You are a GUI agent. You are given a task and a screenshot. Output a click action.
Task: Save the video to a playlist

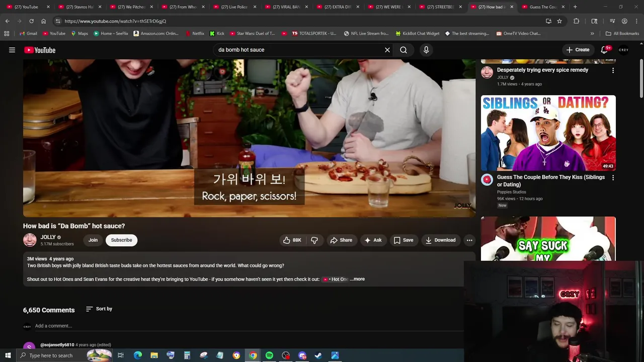(404, 240)
